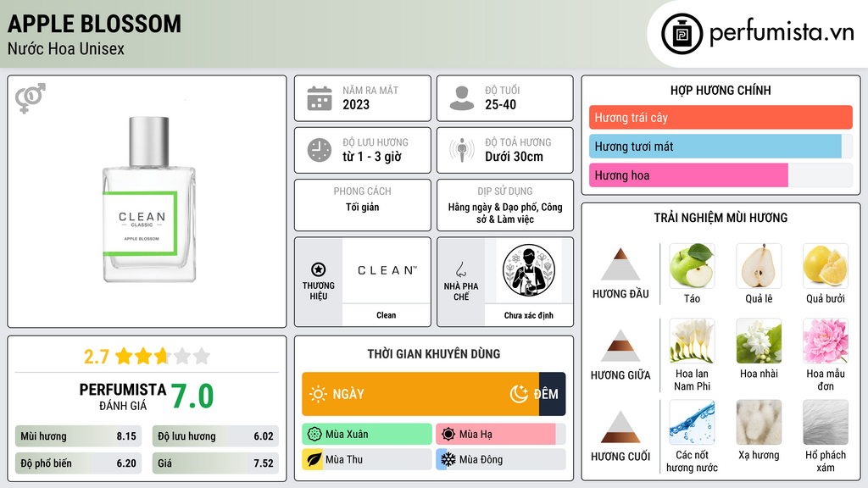Click the Nước Hoa Unisex subtitle
Viewport: 868px width, 488px height.
click(x=66, y=48)
